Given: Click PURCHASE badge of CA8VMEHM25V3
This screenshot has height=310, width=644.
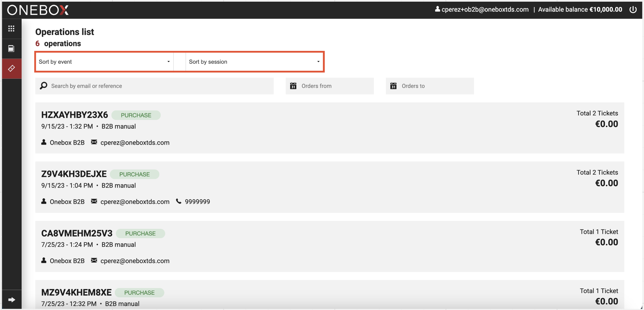Looking at the screenshot, I should pos(140,233).
